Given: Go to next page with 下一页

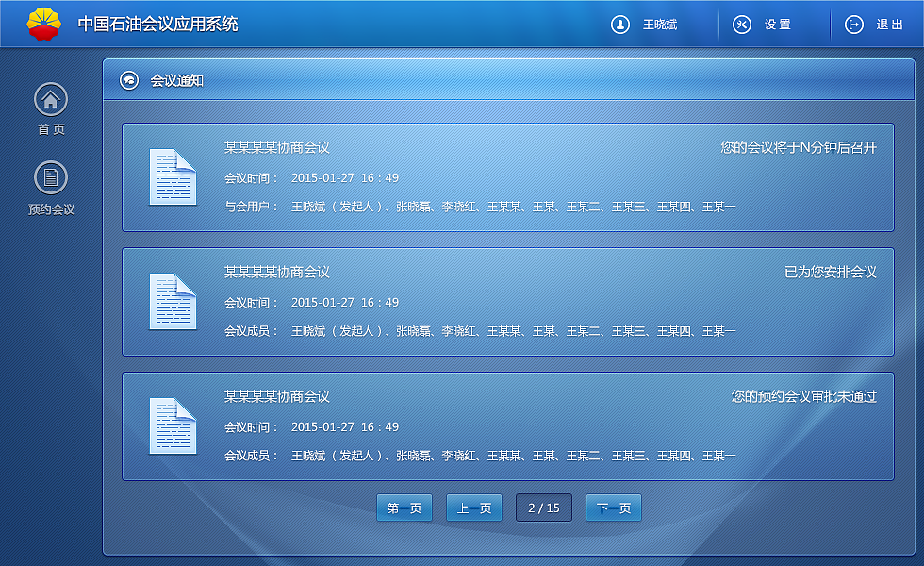Looking at the screenshot, I should pos(614,508).
